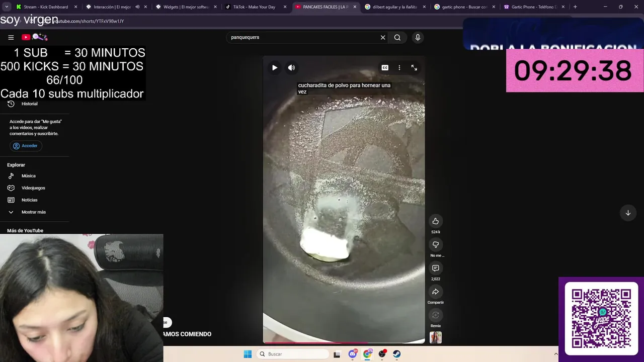
Task: Share the Short via Compartir arrow
Action: 436,292
